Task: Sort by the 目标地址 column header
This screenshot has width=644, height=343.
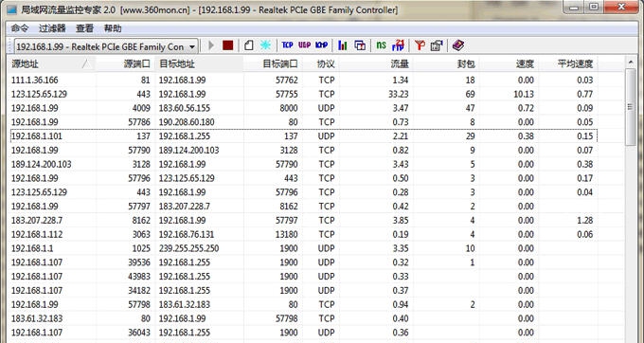Action: (x=199, y=64)
